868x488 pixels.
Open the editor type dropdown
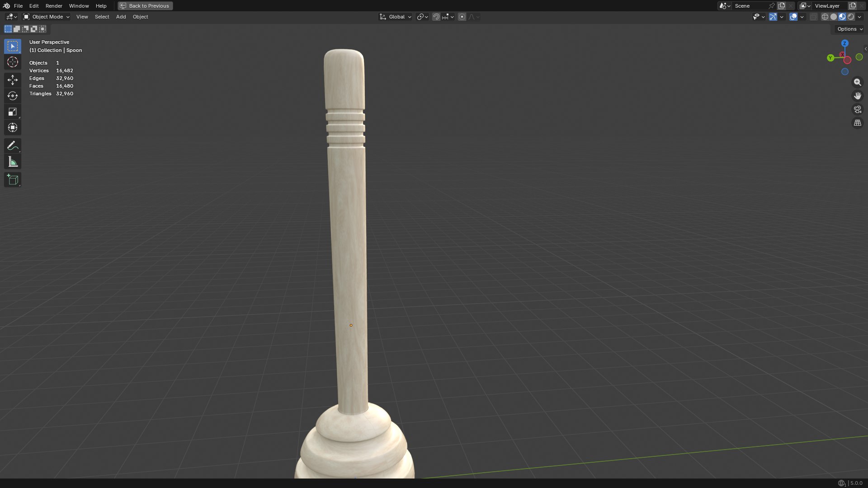click(x=11, y=17)
